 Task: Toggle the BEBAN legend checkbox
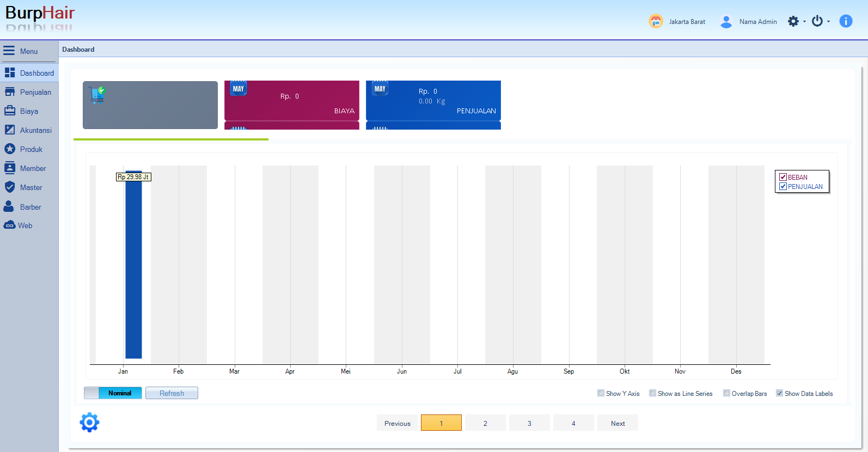[783, 177]
